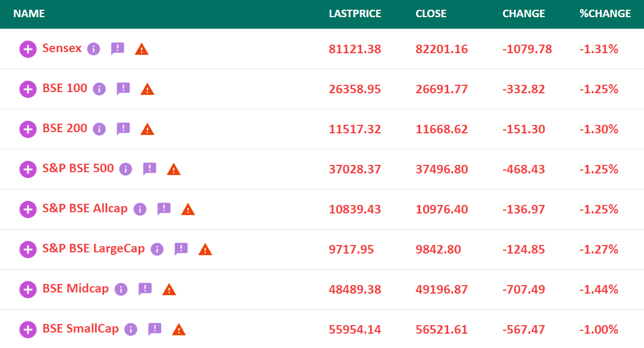Select S&P BSE 500 change -468.43
Image resolution: width=644 pixels, height=348 pixels.
pos(524,169)
